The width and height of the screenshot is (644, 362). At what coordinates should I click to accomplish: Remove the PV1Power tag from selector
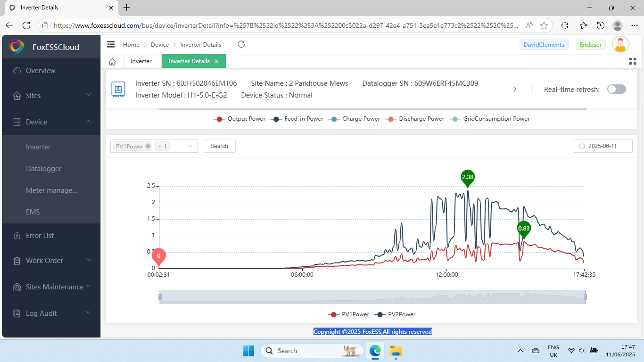pyautogui.click(x=148, y=146)
